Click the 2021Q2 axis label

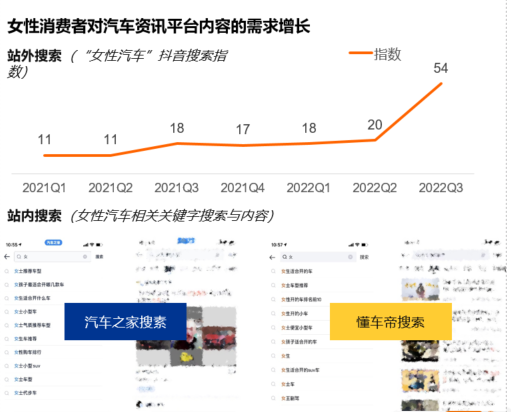coord(110,188)
